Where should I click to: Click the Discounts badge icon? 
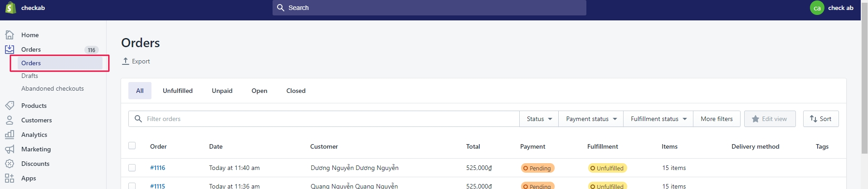coord(10,164)
